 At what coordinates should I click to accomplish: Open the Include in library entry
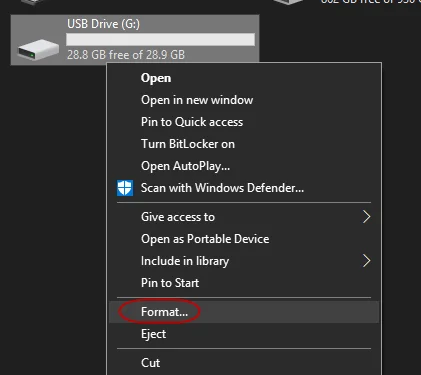point(244,261)
